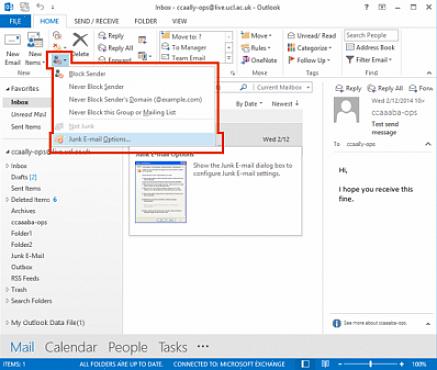Image resolution: width=437 pixels, height=370 pixels.
Task: Click Reply in the reading pane
Action: coord(348,88)
